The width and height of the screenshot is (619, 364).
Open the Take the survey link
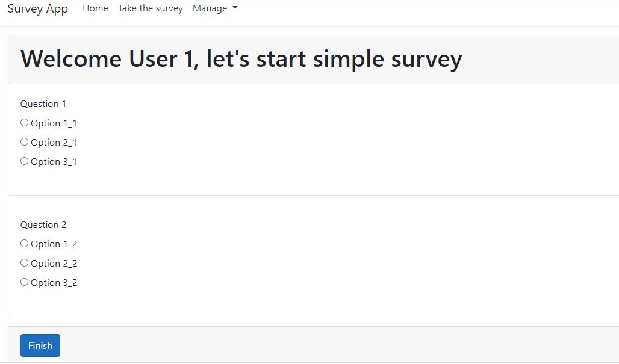point(151,8)
